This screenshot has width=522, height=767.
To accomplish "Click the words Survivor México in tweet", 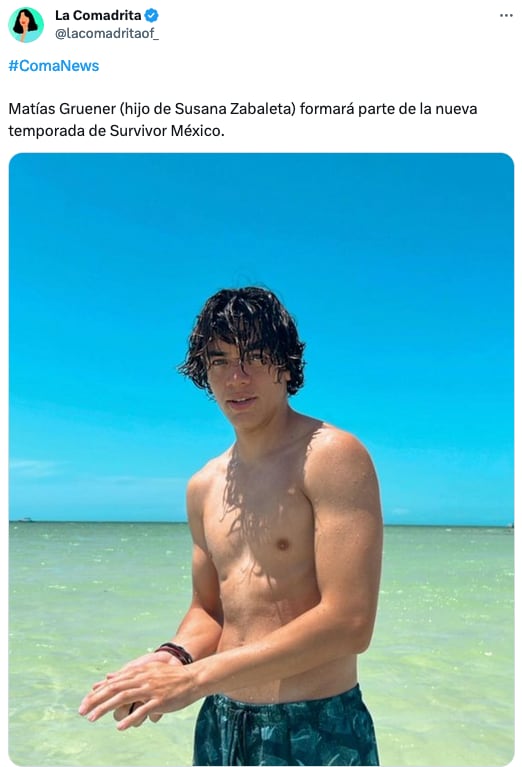I will click(167, 131).
